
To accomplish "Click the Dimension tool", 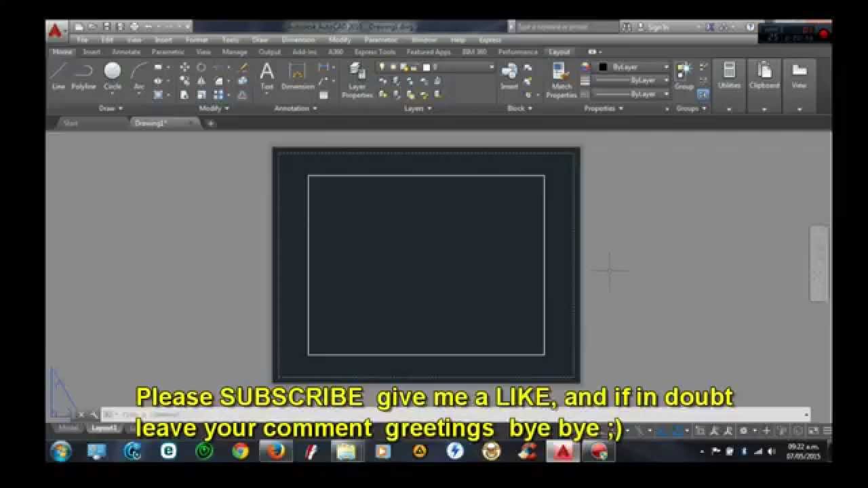I will tap(298, 75).
